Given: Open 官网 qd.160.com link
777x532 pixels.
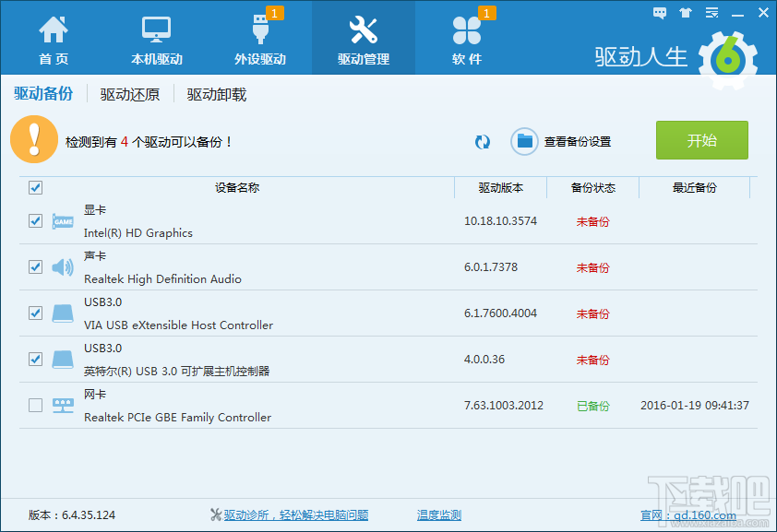Looking at the screenshot, I should pyautogui.click(x=688, y=515).
